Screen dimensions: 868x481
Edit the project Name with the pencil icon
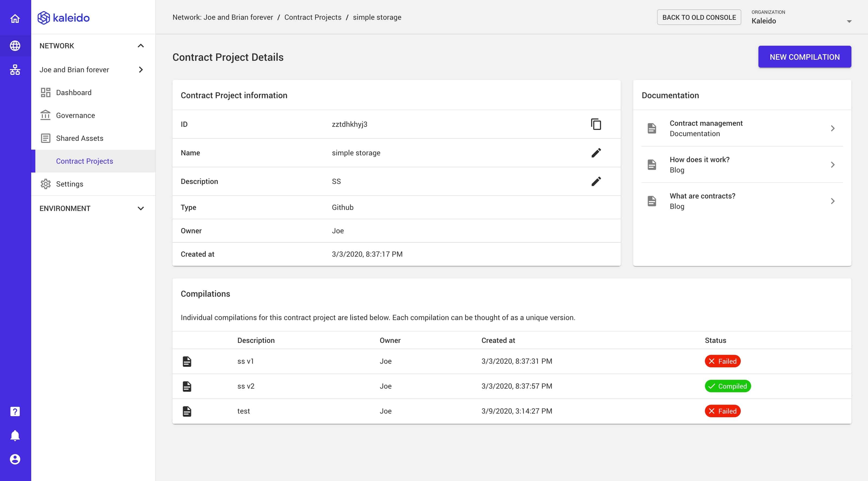pos(596,153)
